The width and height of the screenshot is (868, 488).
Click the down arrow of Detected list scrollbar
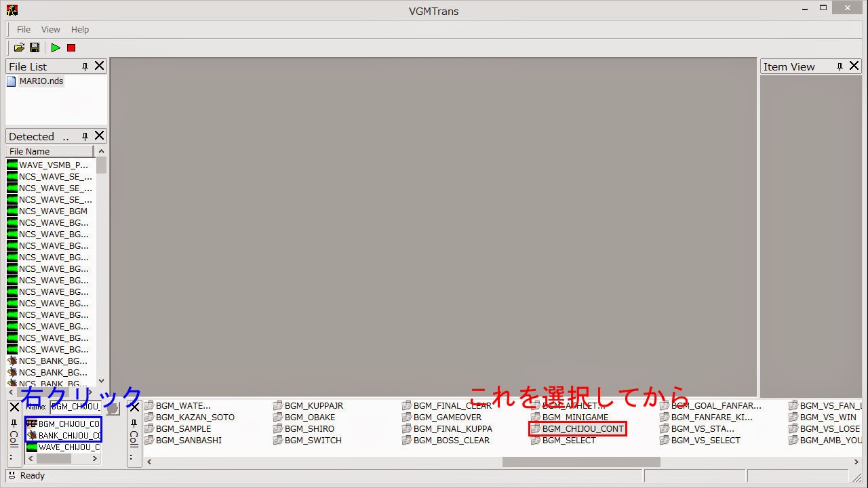click(101, 381)
